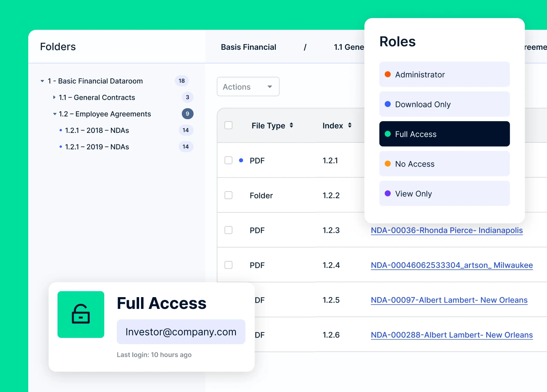Screen dimensions: 547x392
Task: Tick the select-all checkbox in table header
Action: [x=228, y=125]
